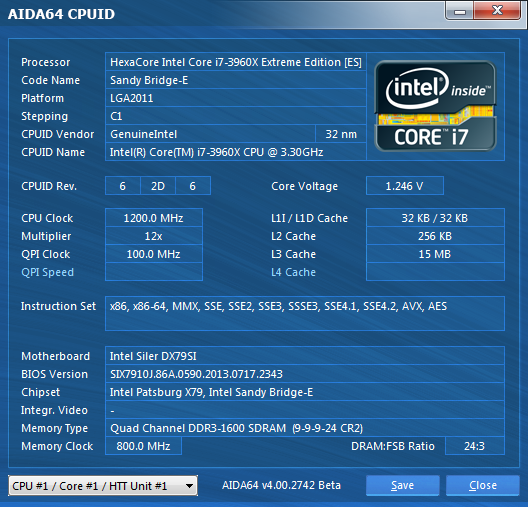The width and height of the screenshot is (528, 507).
Task: Select the Instruction Set text field
Action: pyautogui.click(x=305, y=313)
